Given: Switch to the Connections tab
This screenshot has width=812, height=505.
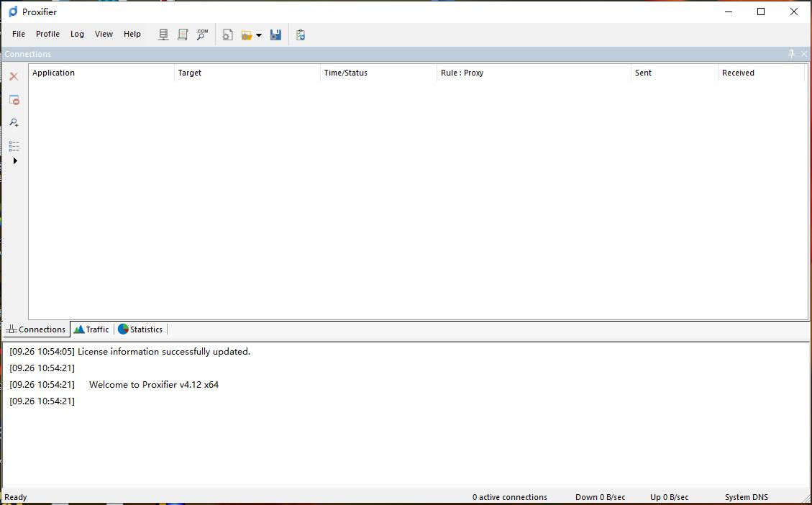Looking at the screenshot, I should click(36, 329).
